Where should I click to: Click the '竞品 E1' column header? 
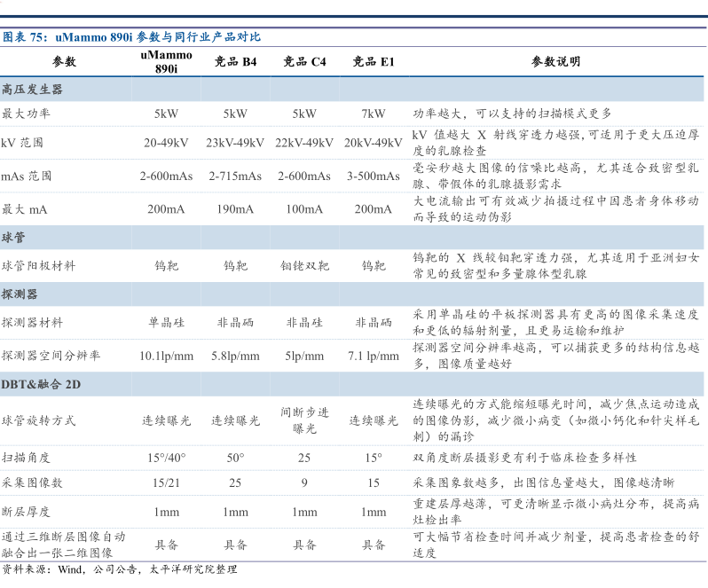(x=374, y=62)
